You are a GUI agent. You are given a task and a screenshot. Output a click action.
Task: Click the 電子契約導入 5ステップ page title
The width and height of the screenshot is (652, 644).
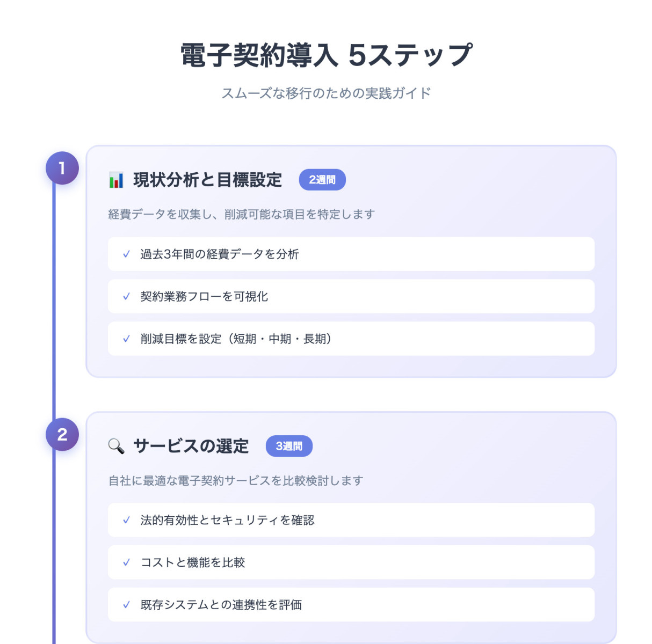coord(326,55)
